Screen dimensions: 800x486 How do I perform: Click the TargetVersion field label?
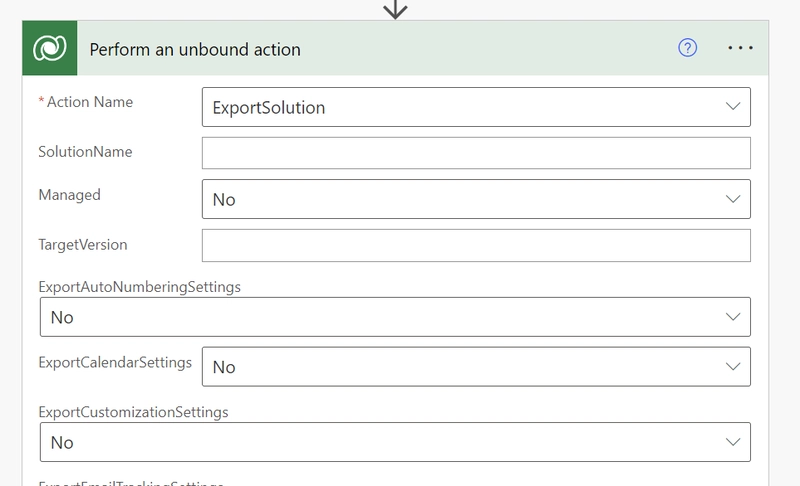(83, 244)
